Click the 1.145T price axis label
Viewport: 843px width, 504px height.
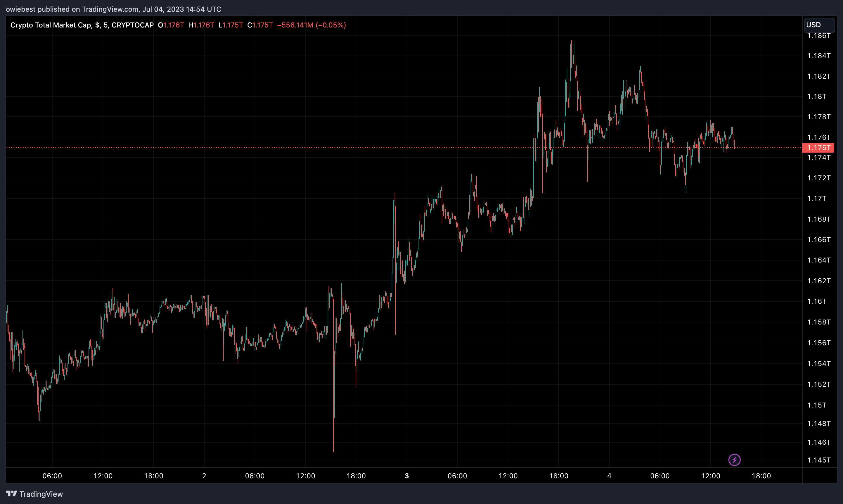click(818, 460)
